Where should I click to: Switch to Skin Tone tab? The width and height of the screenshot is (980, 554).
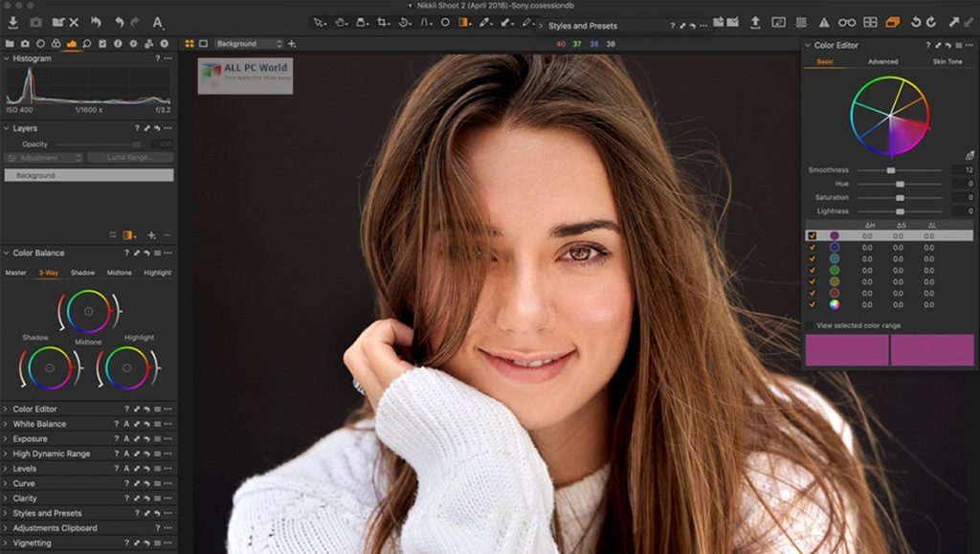(947, 62)
